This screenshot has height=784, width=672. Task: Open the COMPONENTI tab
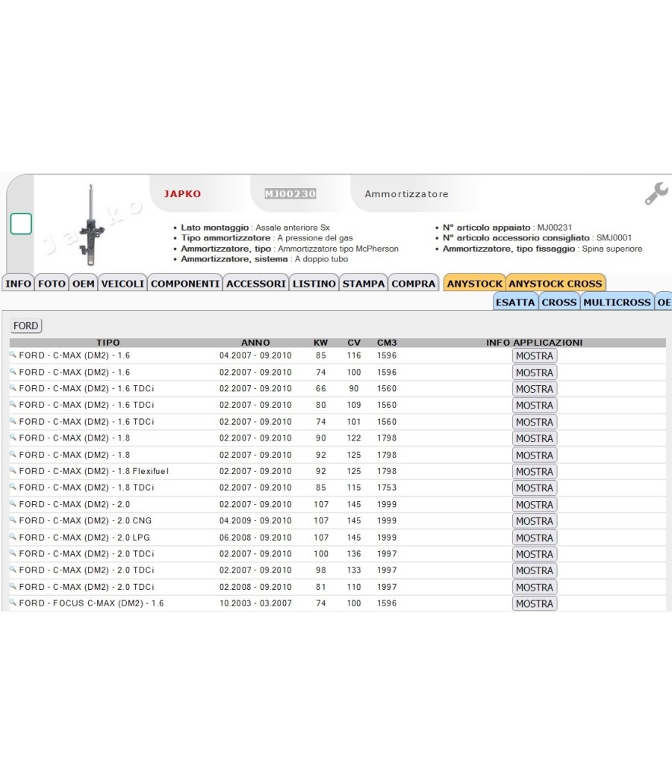185,284
